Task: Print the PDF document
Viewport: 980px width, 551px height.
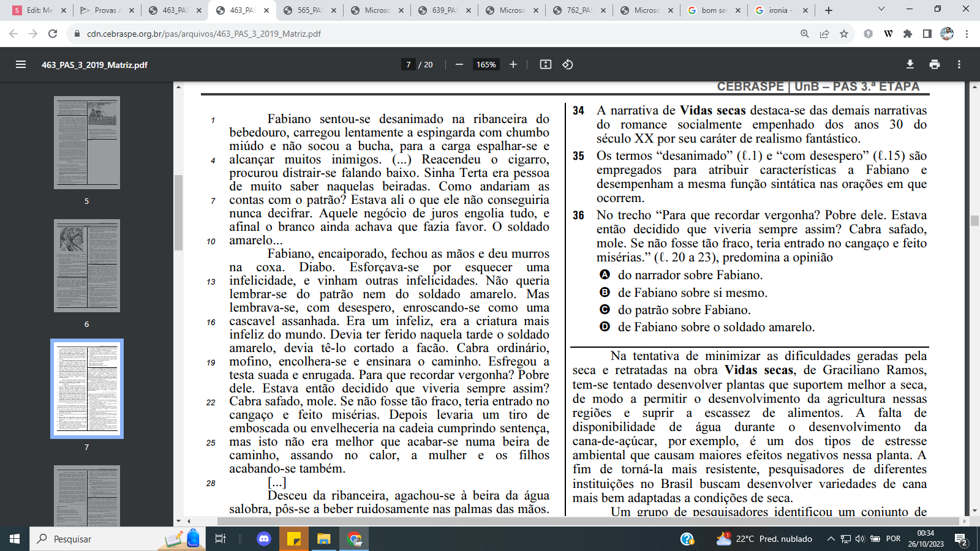Action: (x=935, y=64)
